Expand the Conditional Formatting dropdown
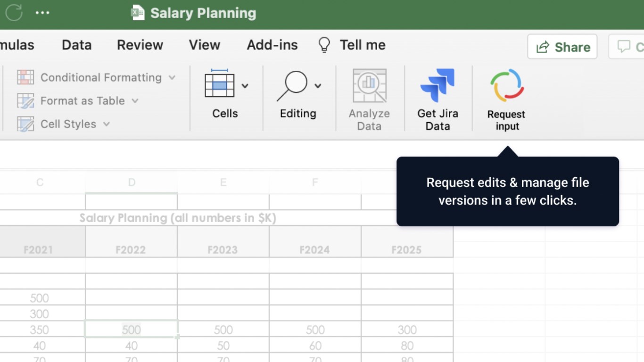The height and width of the screenshot is (362, 644). (x=172, y=77)
